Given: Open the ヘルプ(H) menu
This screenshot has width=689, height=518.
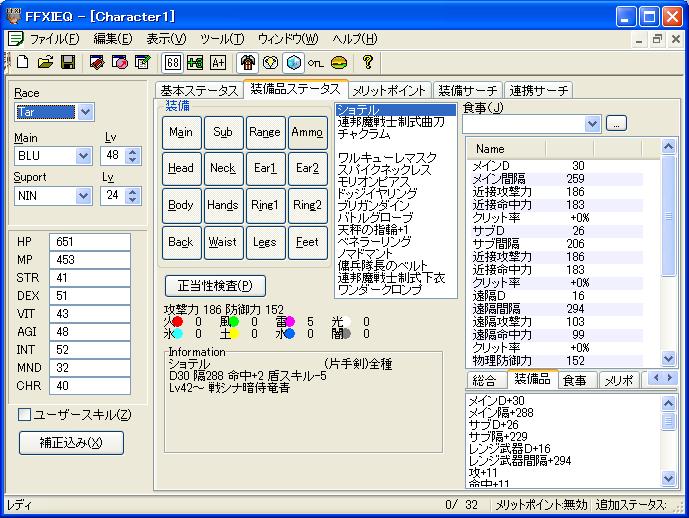Looking at the screenshot, I should click(x=355, y=39).
